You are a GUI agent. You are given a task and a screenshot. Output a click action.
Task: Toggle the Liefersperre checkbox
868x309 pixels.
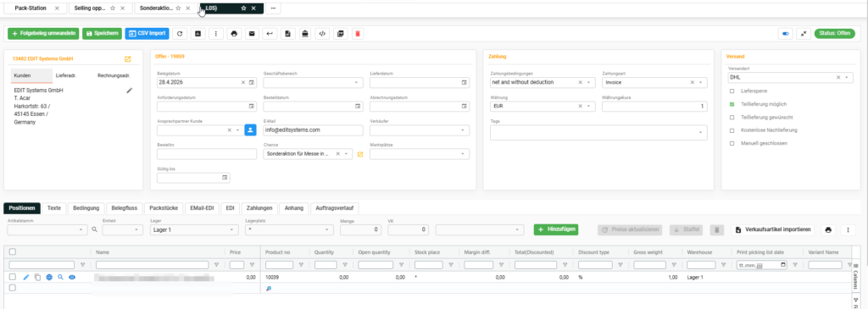pyautogui.click(x=732, y=91)
